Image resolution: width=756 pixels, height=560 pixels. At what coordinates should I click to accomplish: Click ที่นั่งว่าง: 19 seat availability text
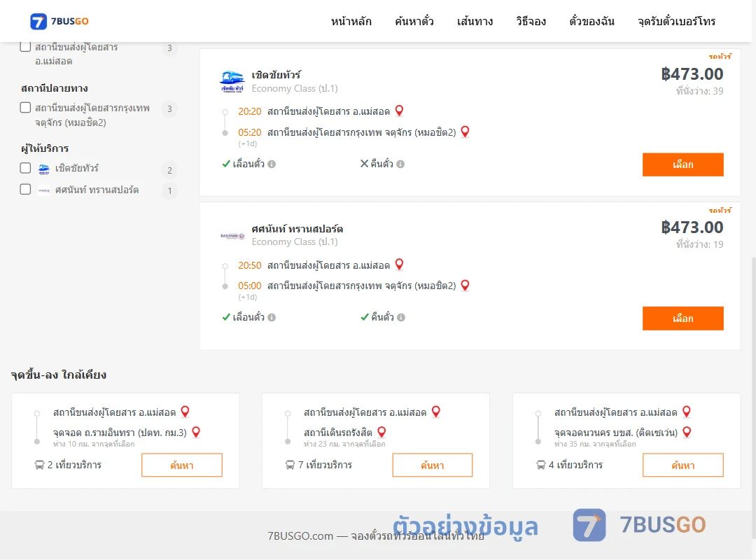click(x=699, y=244)
